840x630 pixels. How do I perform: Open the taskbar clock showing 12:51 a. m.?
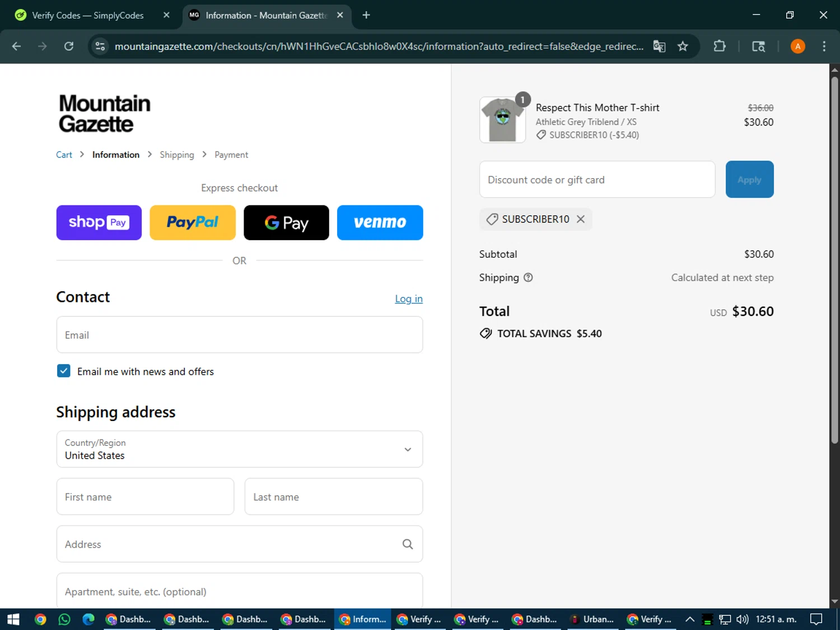[776, 619]
